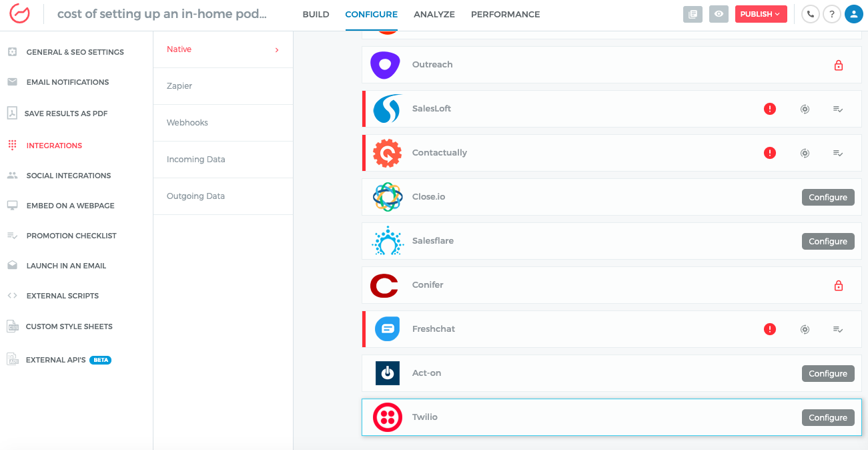Screen dimensions: 868x450
Task: Switch to the BUILD tab
Action: pyautogui.click(x=316, y=14)
